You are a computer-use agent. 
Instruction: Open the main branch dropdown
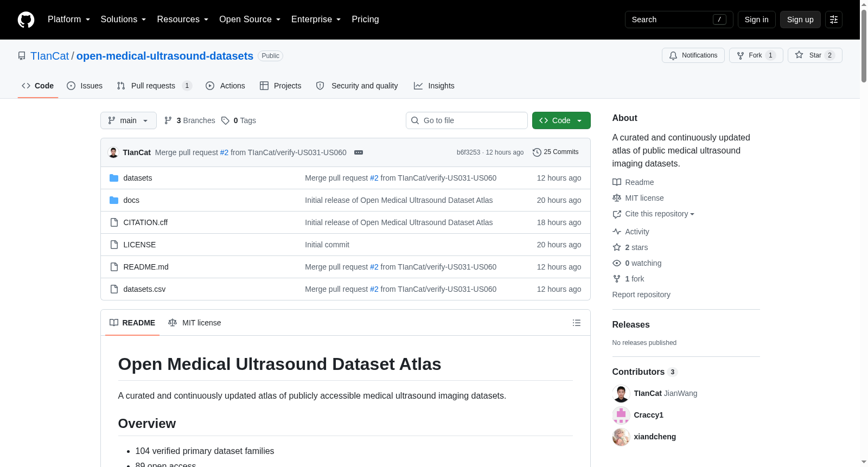(129, 120)
